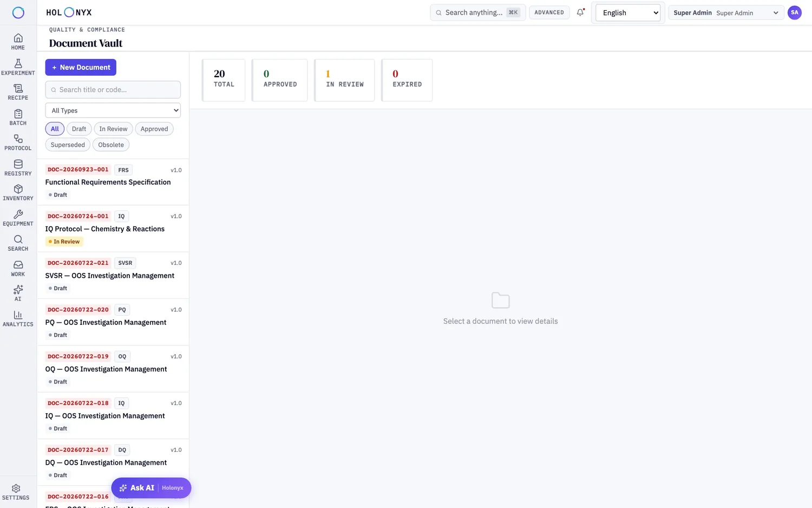This screenshot has width=812, height=508.
Task: Filter documents by Approved status
Action: [x=154, y=129]
